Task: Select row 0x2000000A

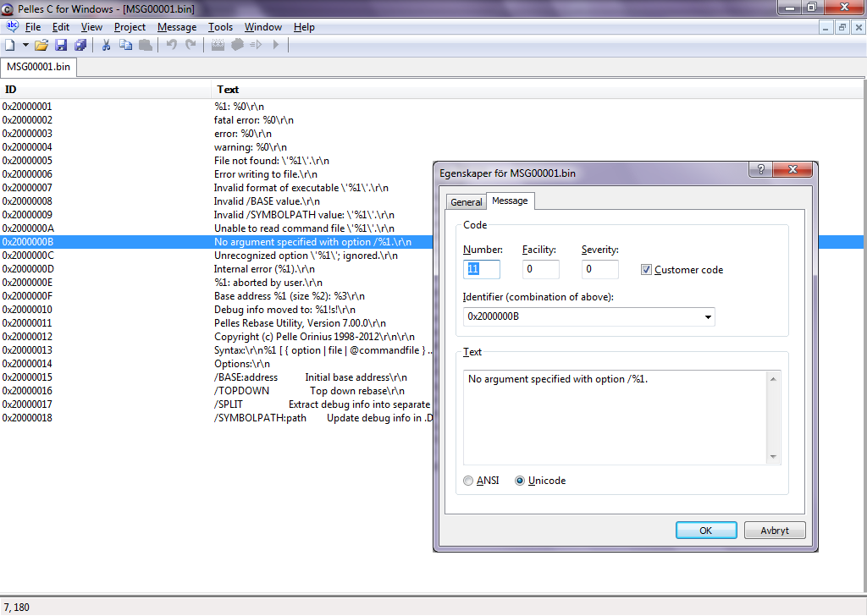Action: pos(216,228)
